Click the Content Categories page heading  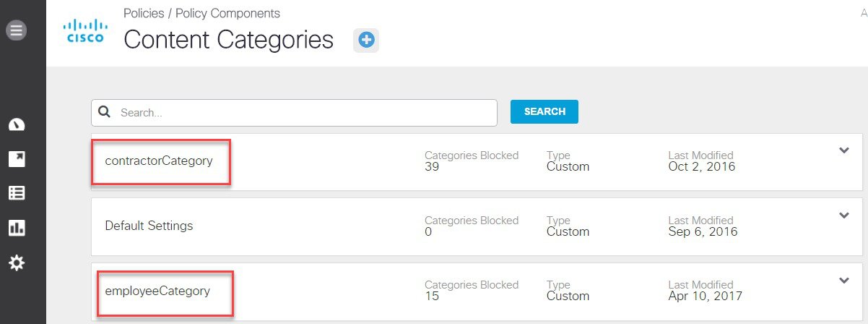229,40
